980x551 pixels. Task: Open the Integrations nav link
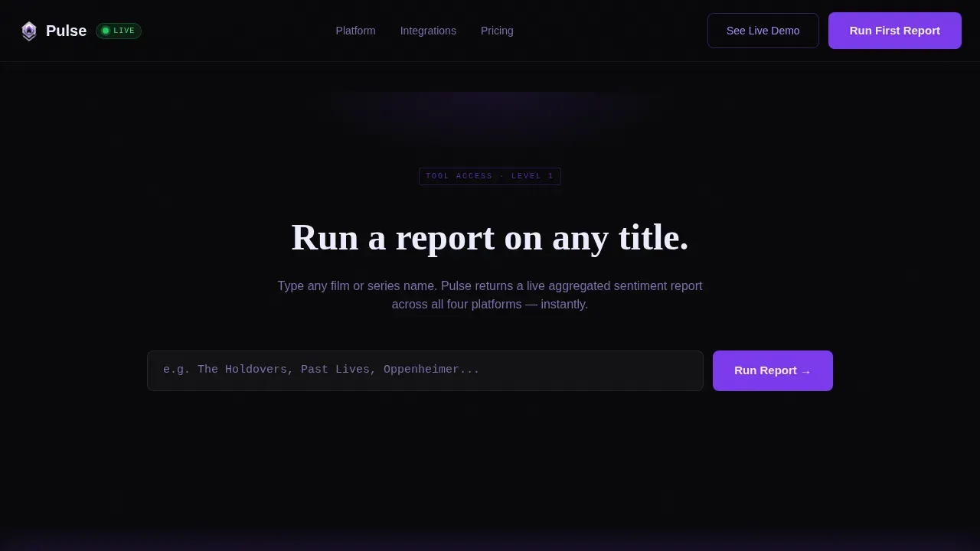click(x=428, y=31)
